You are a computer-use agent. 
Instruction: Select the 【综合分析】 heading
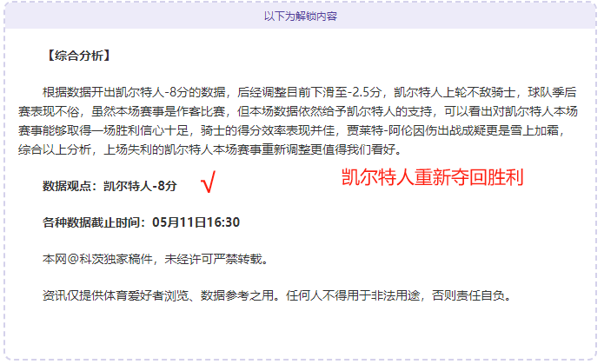[x=78, y=56]
